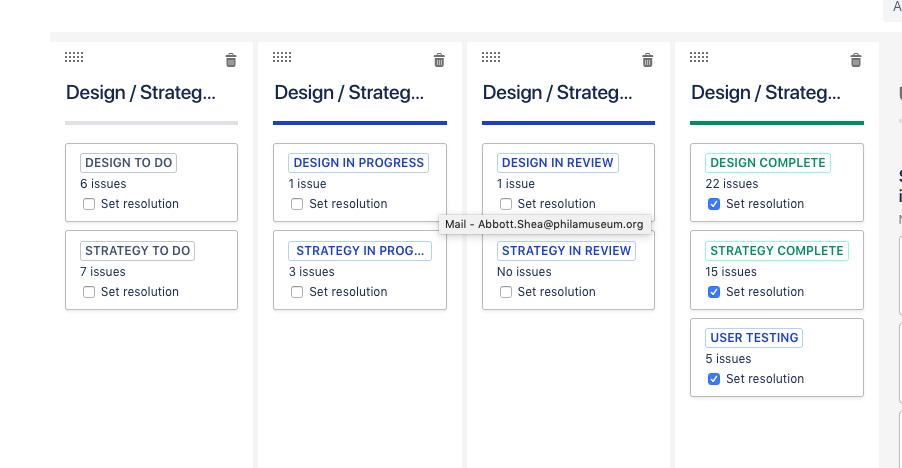Click the DESIGN IN PROGRESS status lozenge
The image size is (902, 468).
point(358,163)
